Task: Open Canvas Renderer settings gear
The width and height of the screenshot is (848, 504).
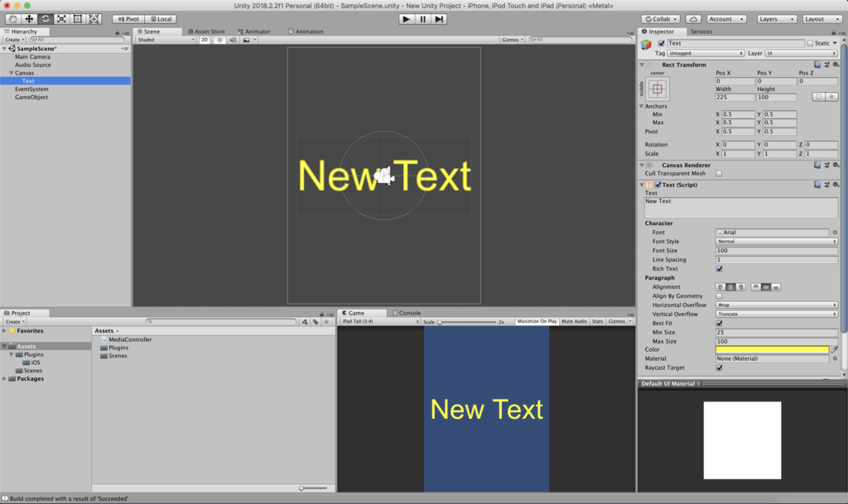Action: click(836, 166)
